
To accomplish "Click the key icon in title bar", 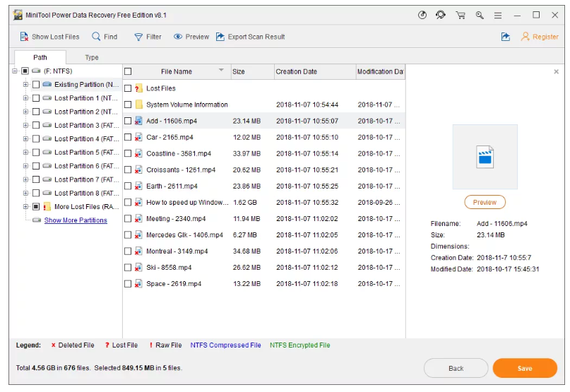I will point(480,16).
